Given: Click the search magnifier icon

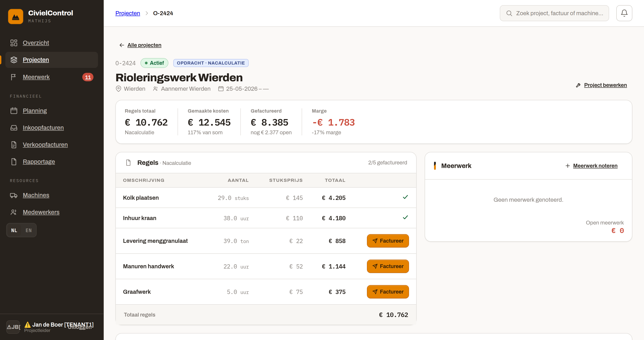Looking at the screenshot, I should [x=509, y=13].
